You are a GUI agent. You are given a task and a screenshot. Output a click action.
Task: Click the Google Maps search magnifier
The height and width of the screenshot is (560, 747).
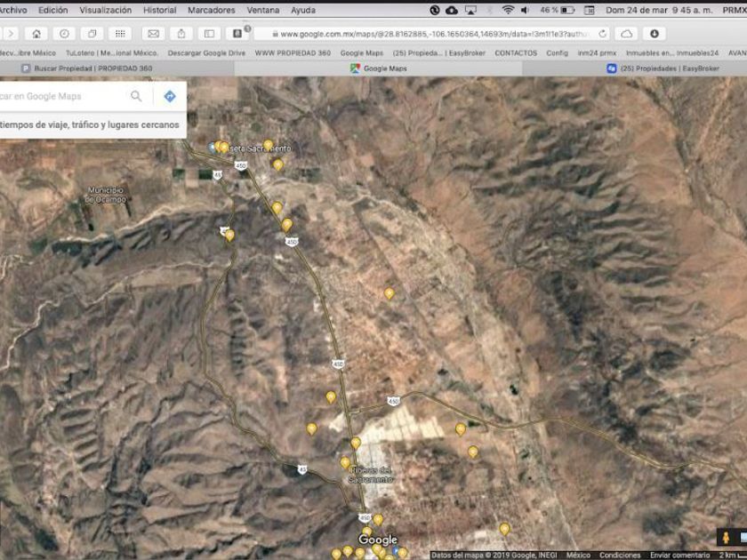coord(136,96)
